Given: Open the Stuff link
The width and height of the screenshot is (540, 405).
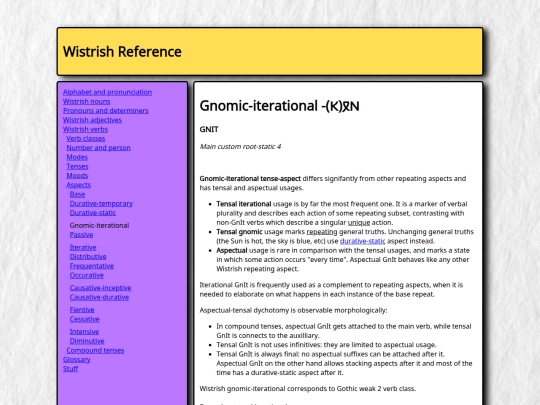Looking at the screenshot, I should [71, 369].
